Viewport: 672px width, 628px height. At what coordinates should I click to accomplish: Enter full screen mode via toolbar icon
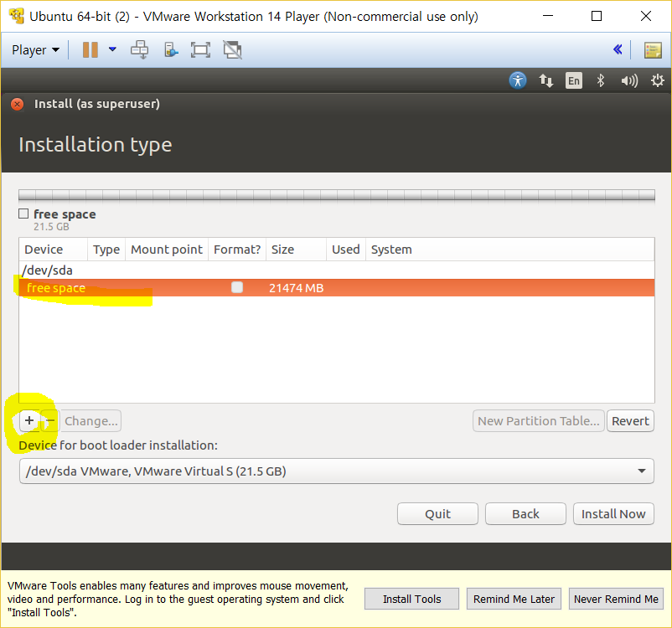coord(200,50)
